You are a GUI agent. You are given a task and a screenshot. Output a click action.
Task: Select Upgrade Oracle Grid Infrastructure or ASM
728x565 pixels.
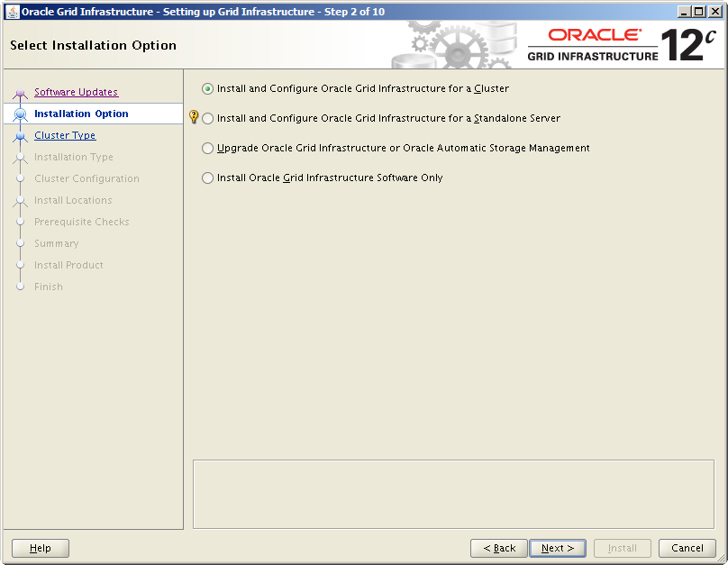pos(208,149)
